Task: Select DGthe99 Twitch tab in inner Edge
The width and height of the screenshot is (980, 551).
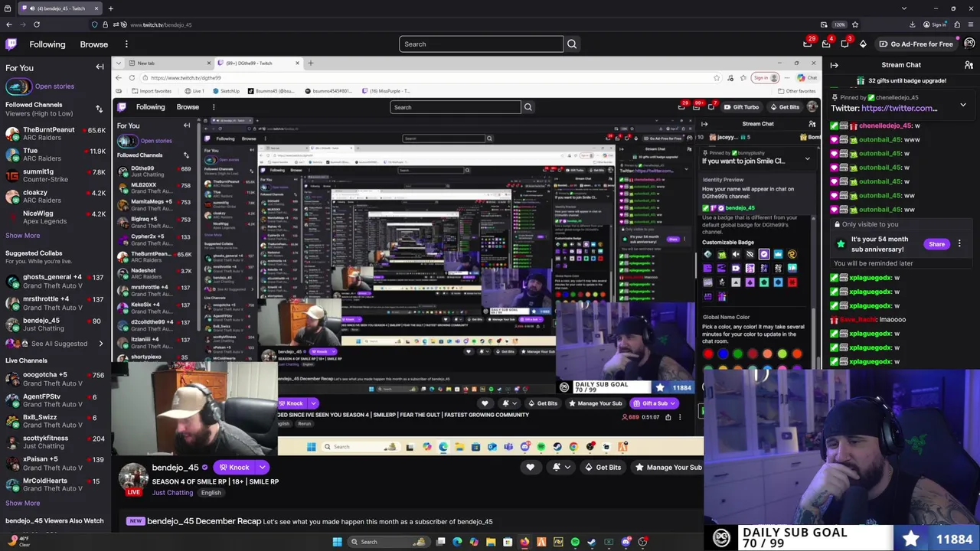Action: coord(259,63)
